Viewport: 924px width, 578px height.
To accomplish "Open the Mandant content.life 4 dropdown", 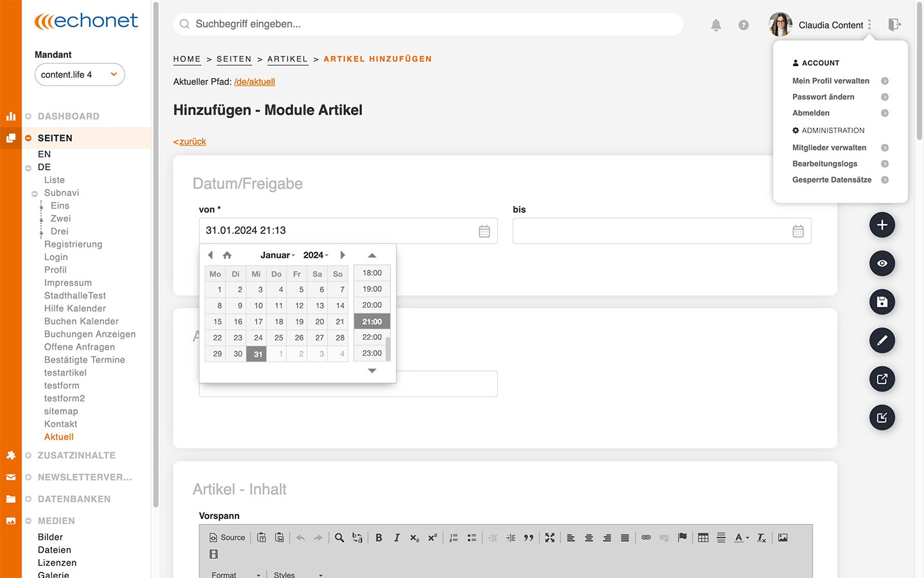I will [80, 74].
